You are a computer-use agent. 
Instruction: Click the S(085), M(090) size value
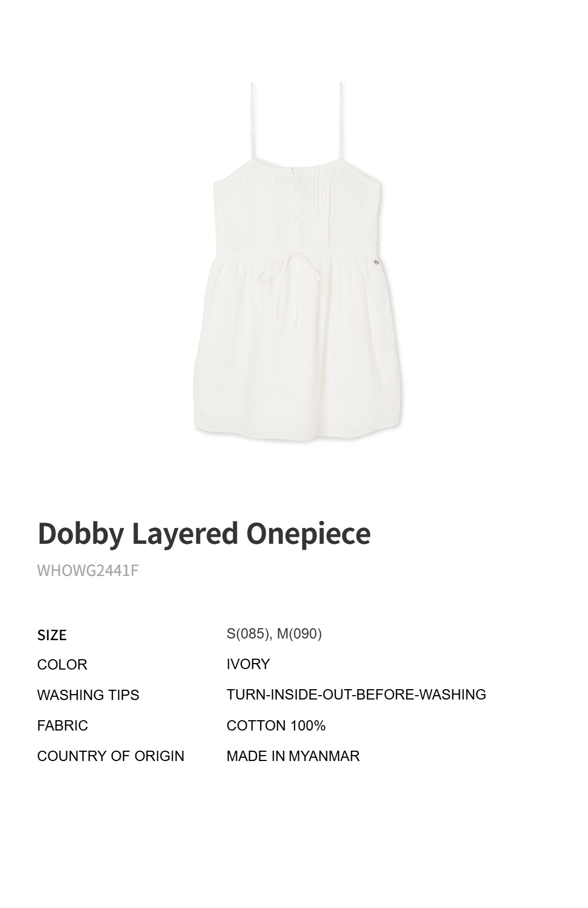click(x=274, y=634)
